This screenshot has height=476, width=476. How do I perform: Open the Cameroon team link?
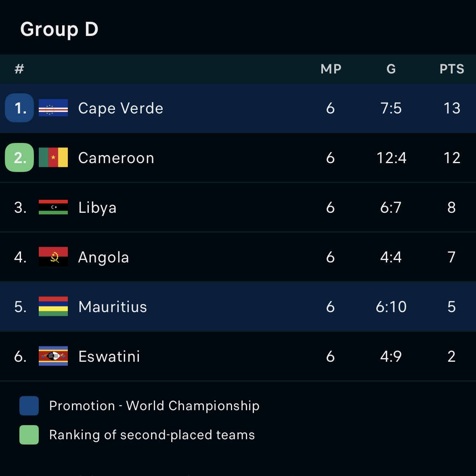click(116, 158)
